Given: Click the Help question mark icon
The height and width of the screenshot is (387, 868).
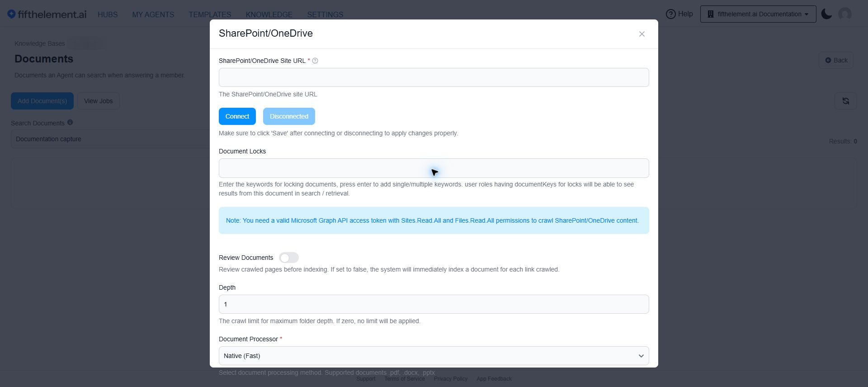Looking at the screenshot, I should (x=671, y=14).
